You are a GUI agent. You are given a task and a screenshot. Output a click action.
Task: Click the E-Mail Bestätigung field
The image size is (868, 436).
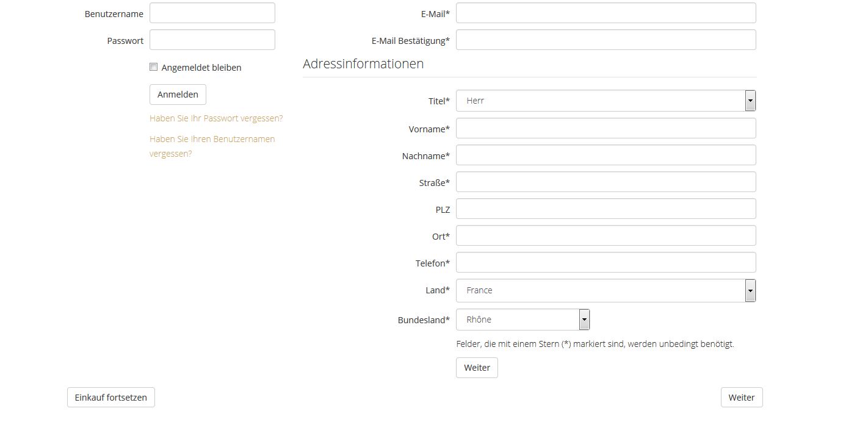click(606, 40)
